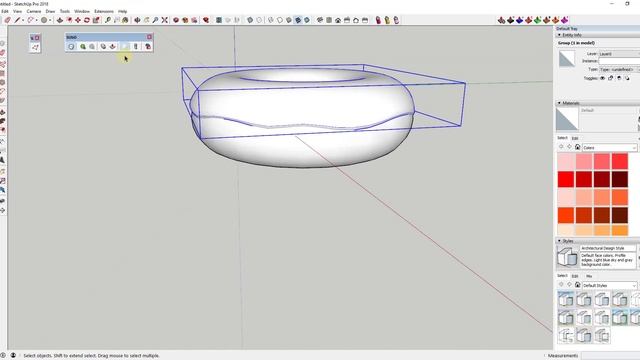
Task: Open the Camera menu
Action: (x=34, y=11)
